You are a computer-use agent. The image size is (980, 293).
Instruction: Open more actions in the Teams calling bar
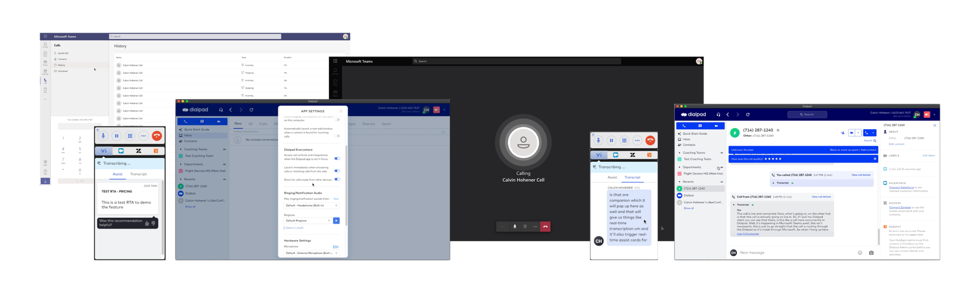[x=535, y=227]
